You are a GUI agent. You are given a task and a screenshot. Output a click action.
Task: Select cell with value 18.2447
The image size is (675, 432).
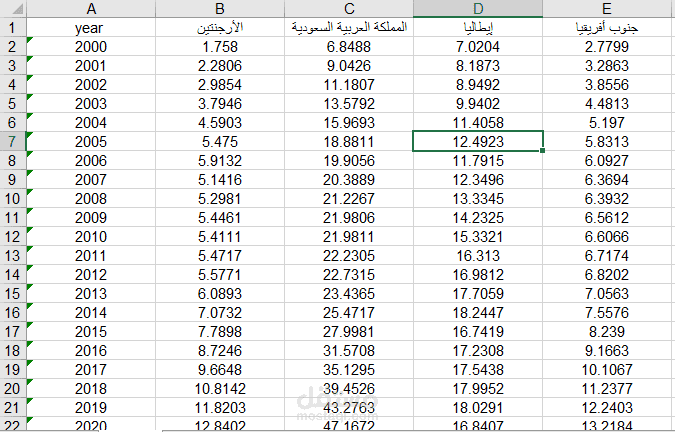(478, 313)
